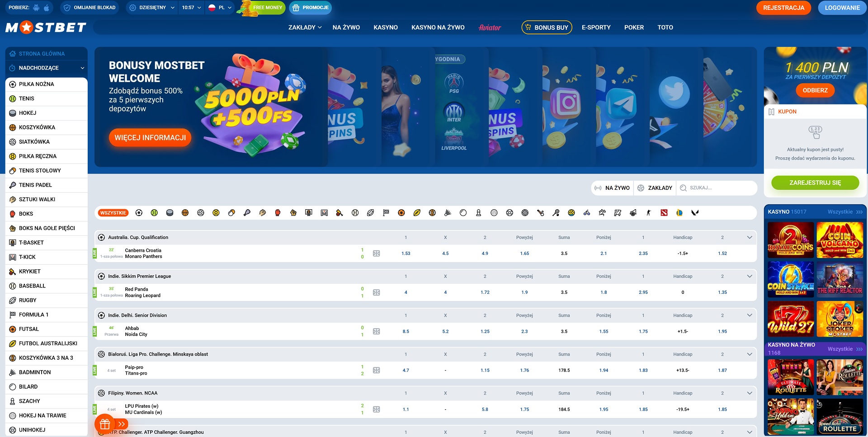
Task: Filter events by baseball icon
Action: coord(355,213)
